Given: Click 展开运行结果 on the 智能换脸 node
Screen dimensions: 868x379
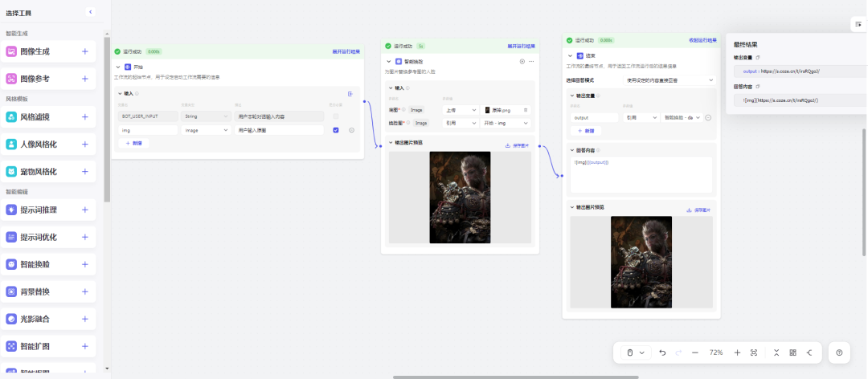Looking at the screenshot, I should (522, 46).
